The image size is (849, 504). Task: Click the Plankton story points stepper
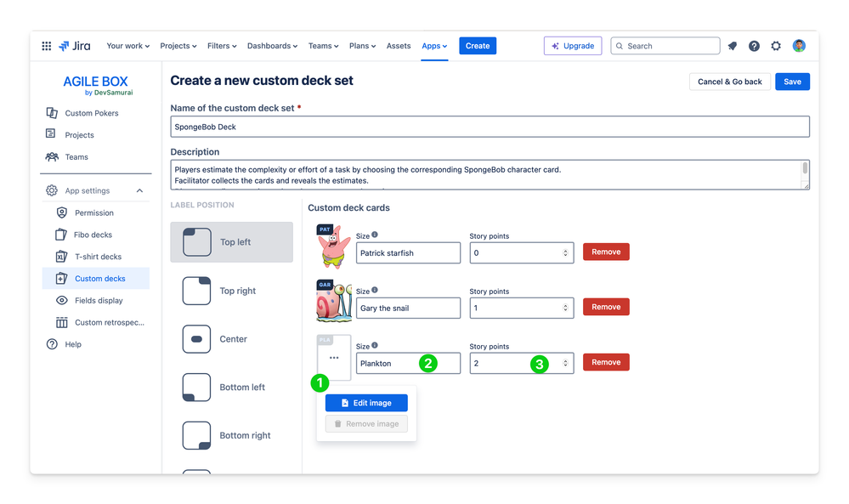point(565,363)
